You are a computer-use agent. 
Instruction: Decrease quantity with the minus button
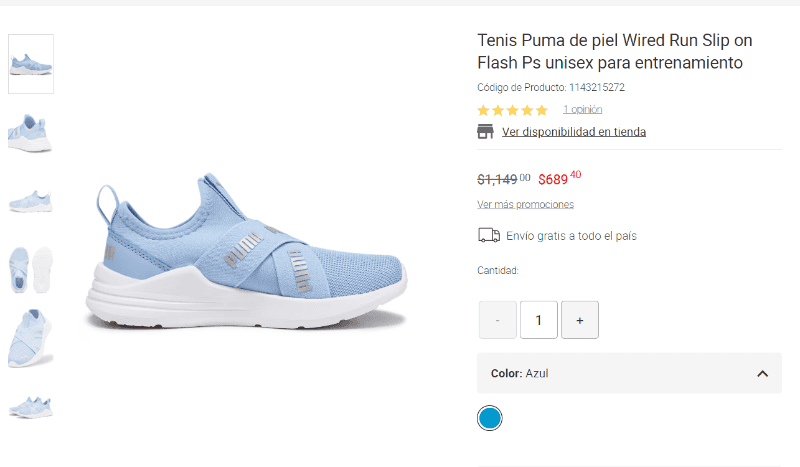pyautogui.click(x=498, y=320)
